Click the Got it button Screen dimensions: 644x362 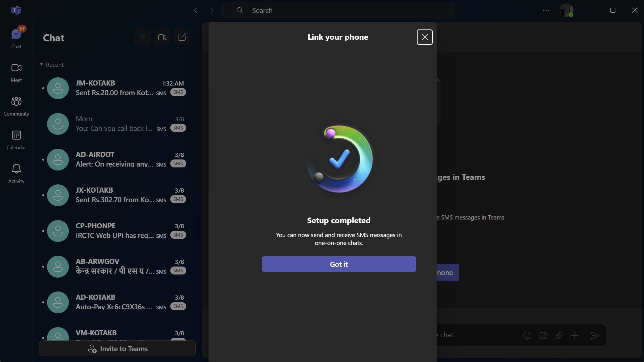click(339, 264)
